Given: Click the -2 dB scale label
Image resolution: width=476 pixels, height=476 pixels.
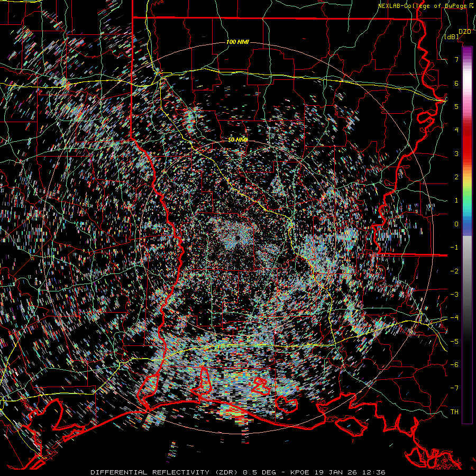Looking at the screenshot, I should click(454, 271).
